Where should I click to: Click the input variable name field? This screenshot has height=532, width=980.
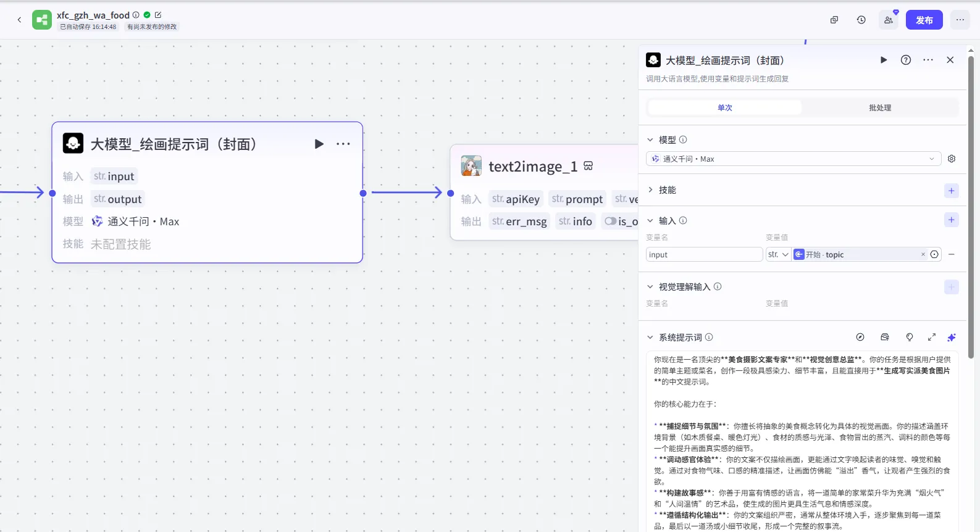click(704, 254)
